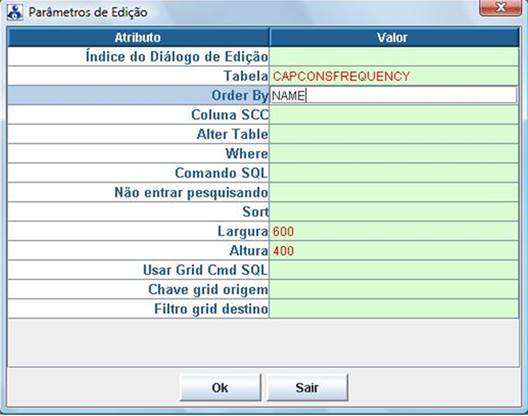528x416 pixels.
Task: Click the Atributo column header
Action: (138, 37)
